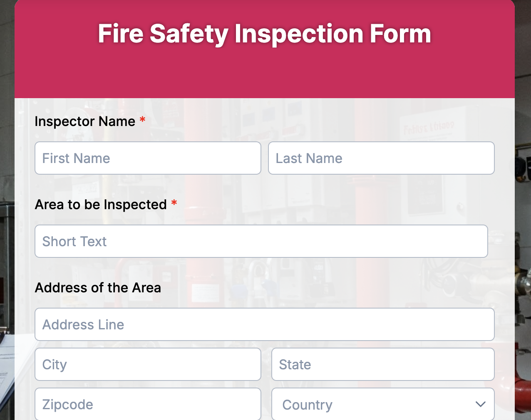The height and width of the screenshot is (420, 531).
Task: Click the Area to be Inspected asterisk
Action: [x=174, y=204]
